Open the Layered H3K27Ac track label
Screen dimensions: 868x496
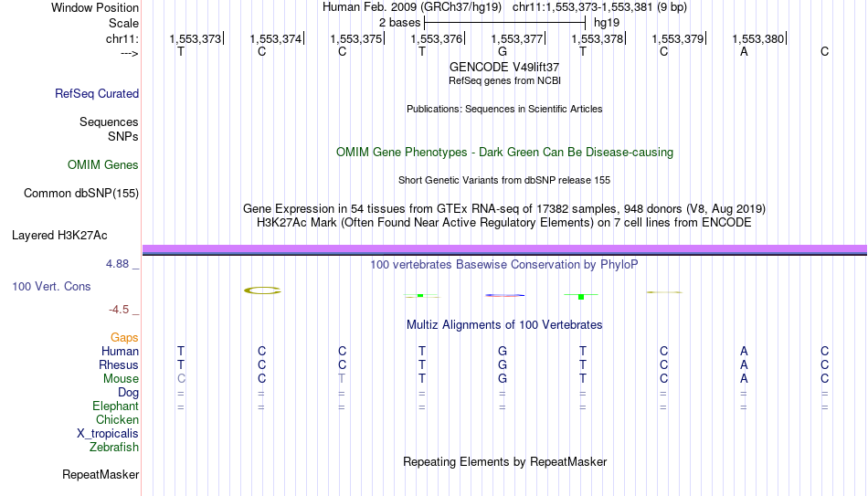59,236
